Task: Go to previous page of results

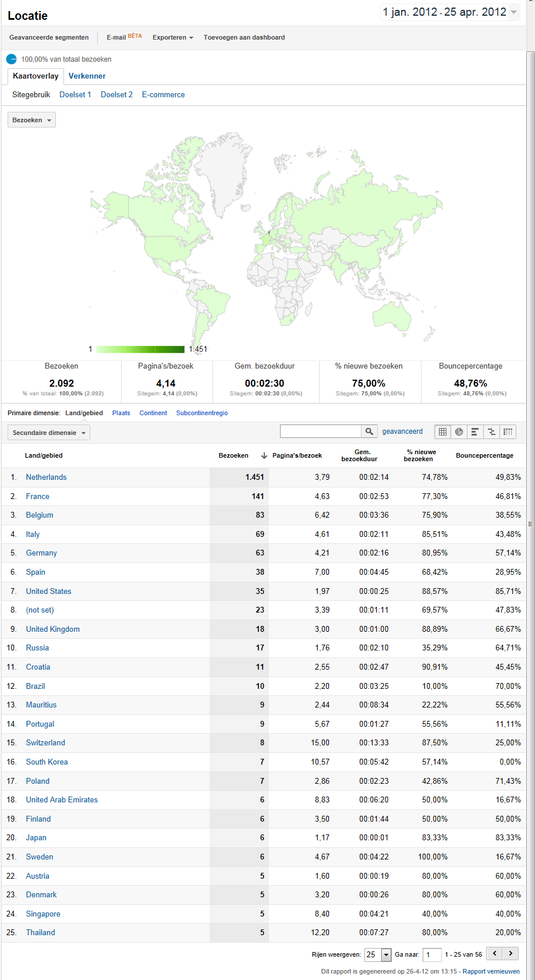Action: [495, 954]
